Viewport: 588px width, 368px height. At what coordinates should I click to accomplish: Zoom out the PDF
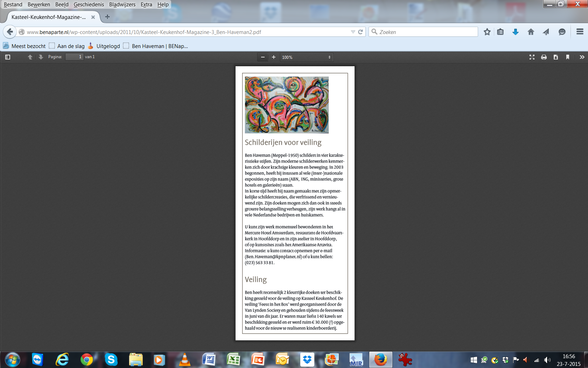pyautogui.click(x=263, y=57)
